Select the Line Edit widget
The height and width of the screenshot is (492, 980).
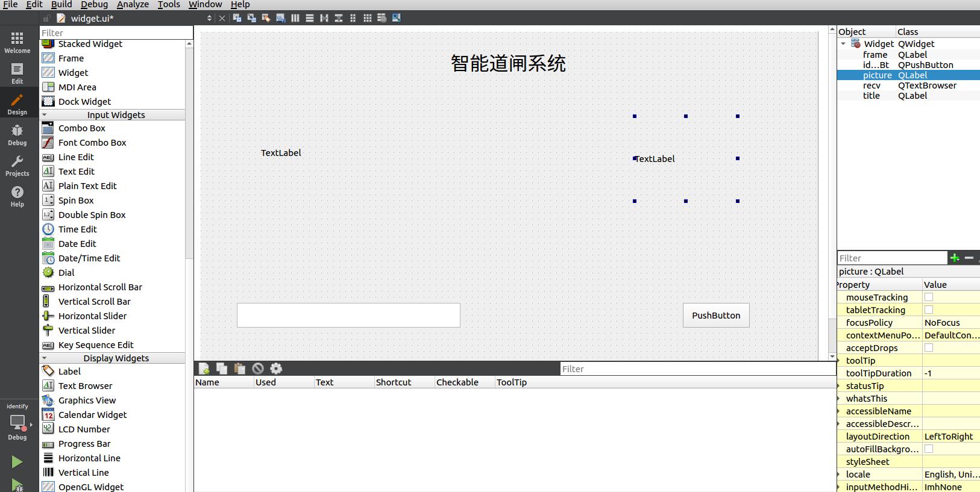pos(76,157)
